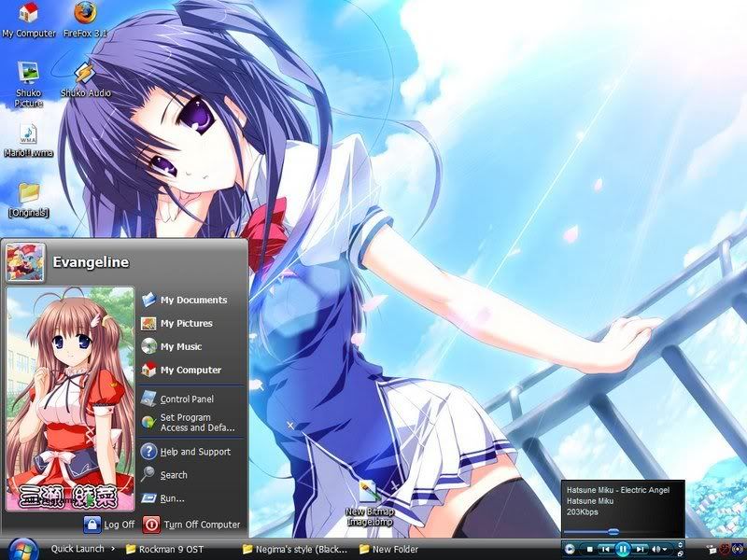Click the 203Kbps bitrate text
The height and width of the screenshot is (560, 747).
tap(582, 511)
